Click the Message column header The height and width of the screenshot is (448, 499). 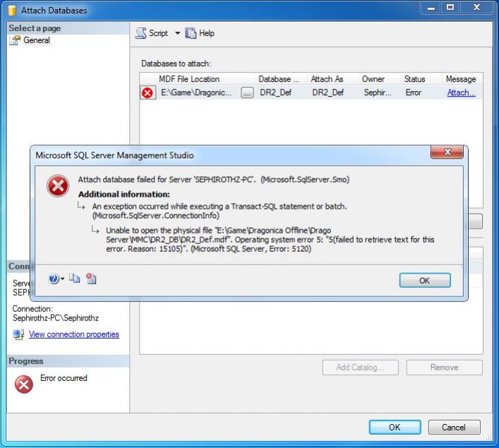[462, 79]
